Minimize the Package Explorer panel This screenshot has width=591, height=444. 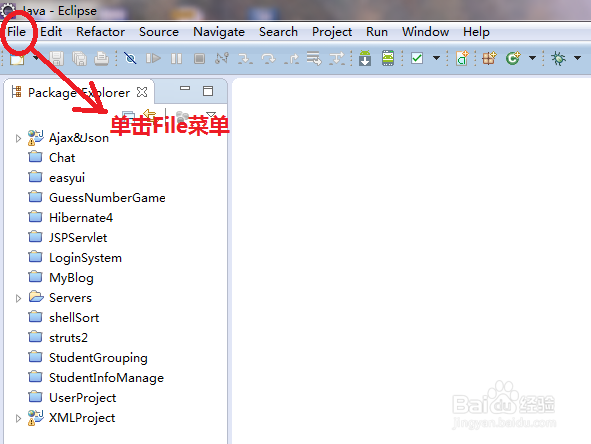tap(185, 89)
